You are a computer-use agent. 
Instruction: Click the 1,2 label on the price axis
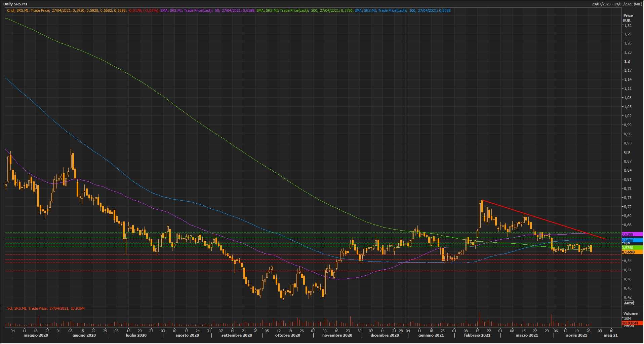(x=627, y=61)
